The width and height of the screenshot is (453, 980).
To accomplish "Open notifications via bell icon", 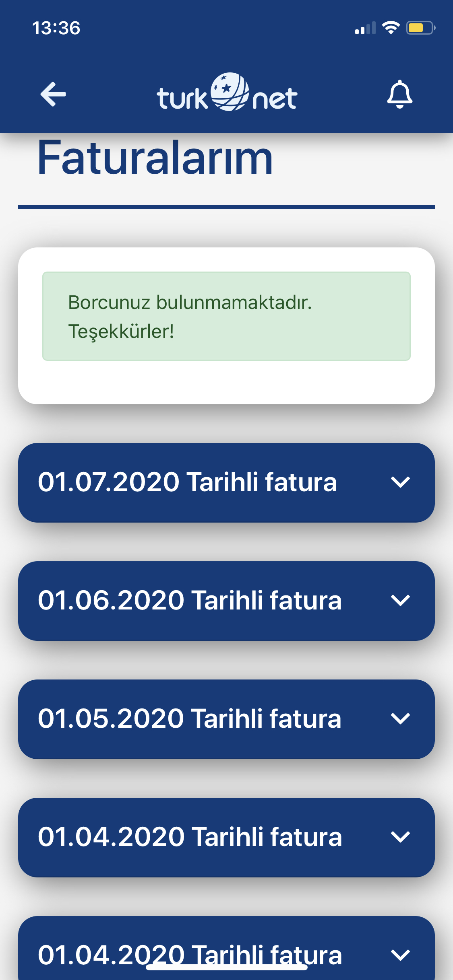I will click(x=399, y=94).
